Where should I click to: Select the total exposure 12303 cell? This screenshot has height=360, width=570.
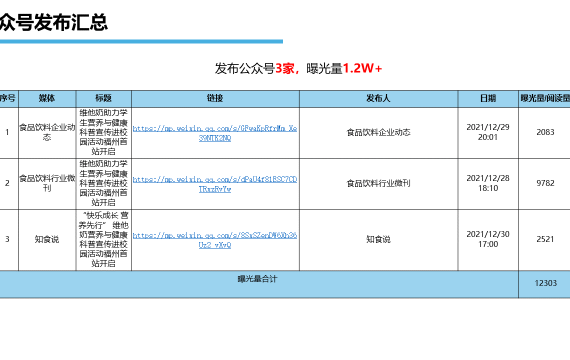545,283
